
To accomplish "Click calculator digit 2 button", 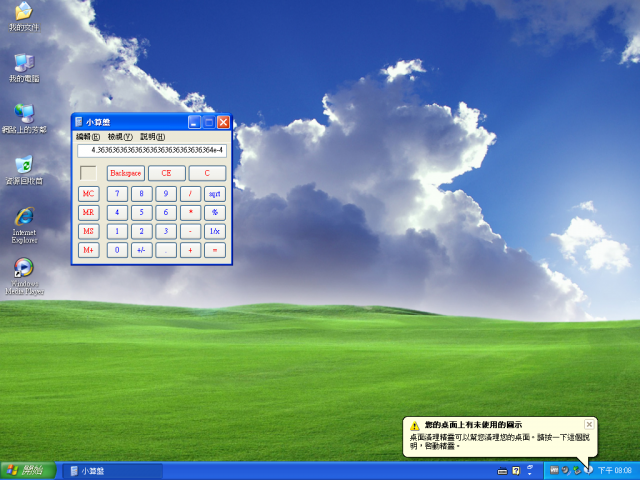I will pyautogui.click(x=142, y=231).
